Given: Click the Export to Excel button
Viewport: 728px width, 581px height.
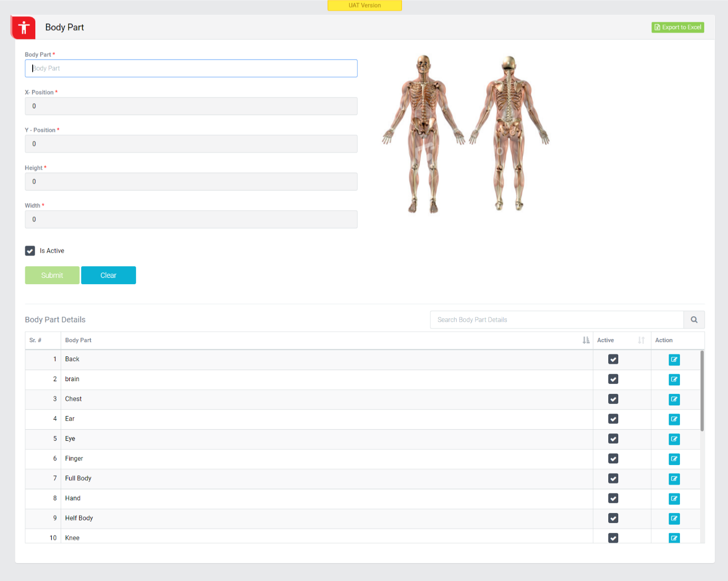Looking at the screenshot, I should [678, 27].
